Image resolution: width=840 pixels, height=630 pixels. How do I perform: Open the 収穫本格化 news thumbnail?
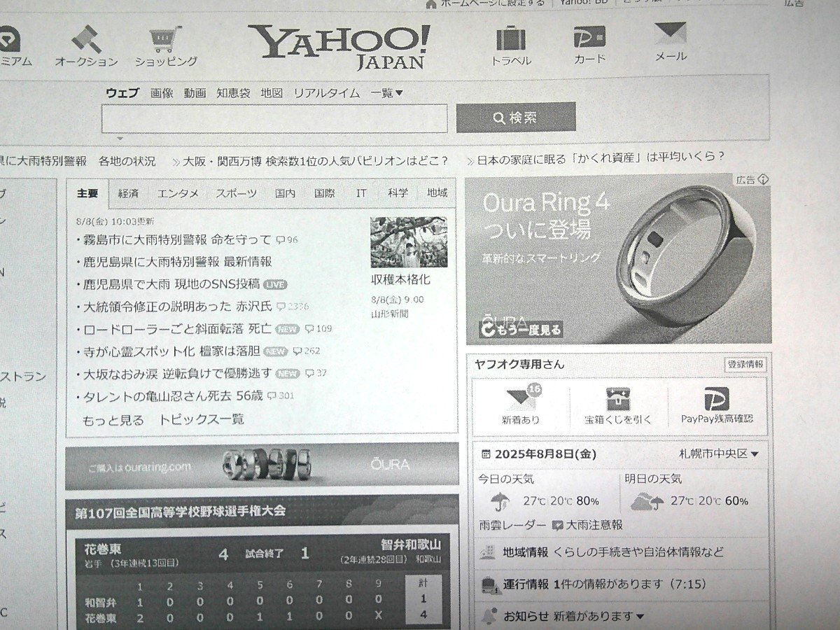(x=409, y=242)
